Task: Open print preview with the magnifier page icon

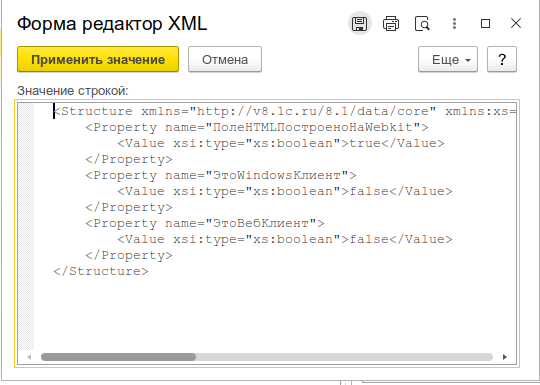Action: point(422,23)
